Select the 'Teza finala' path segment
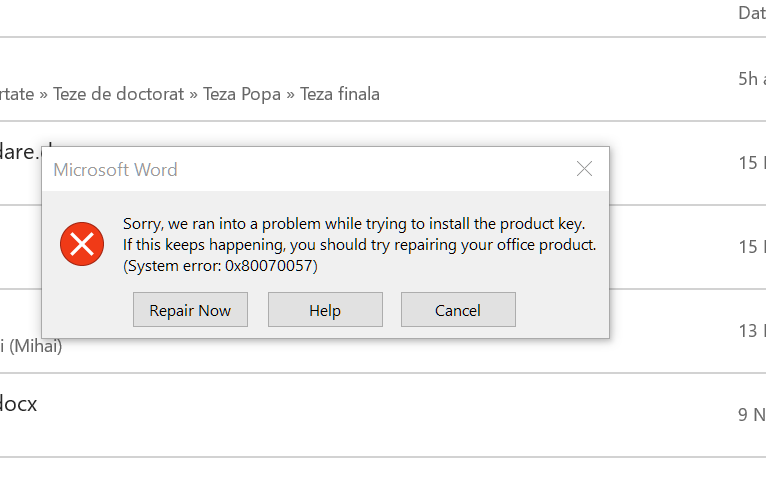This screenshot has height=490, width=766. 340,94
